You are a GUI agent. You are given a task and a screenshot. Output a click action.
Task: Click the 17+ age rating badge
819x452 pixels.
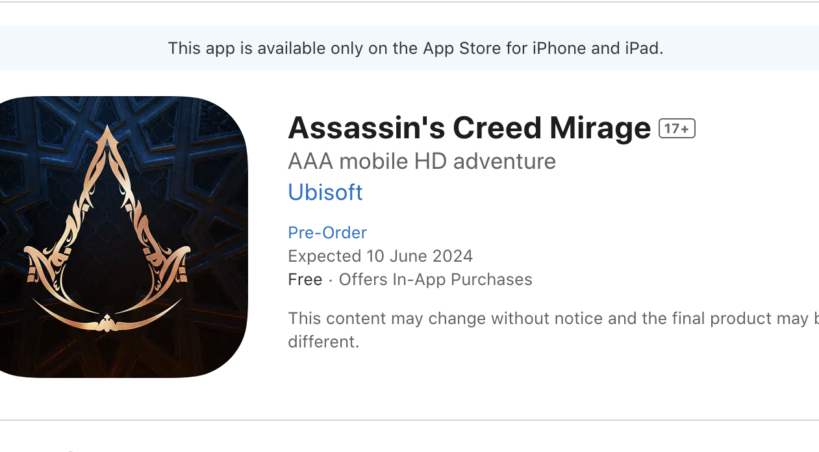[676, 129]
